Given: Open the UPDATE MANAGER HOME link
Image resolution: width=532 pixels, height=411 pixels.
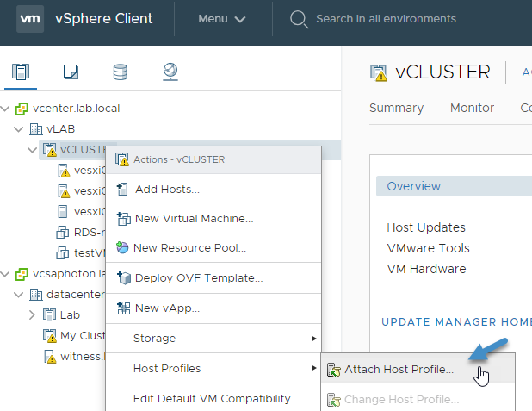Looking at the screenshot, I should pos(457,321).
